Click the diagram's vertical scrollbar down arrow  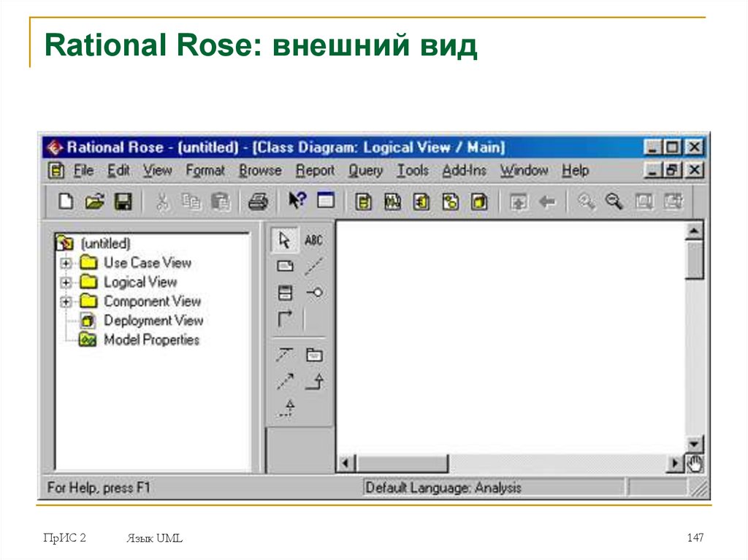[x=694, y=444]
